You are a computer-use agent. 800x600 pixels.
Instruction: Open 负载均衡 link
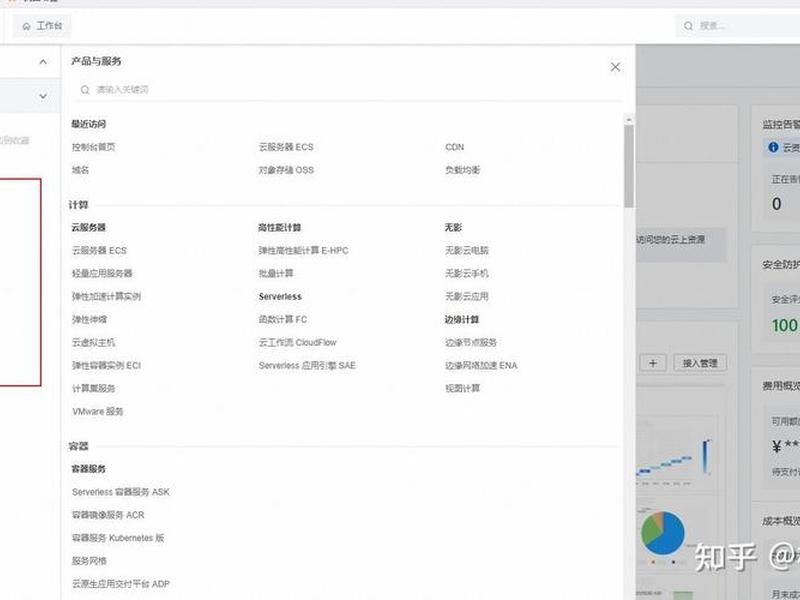pyautogui.click(x=462, y=170)
